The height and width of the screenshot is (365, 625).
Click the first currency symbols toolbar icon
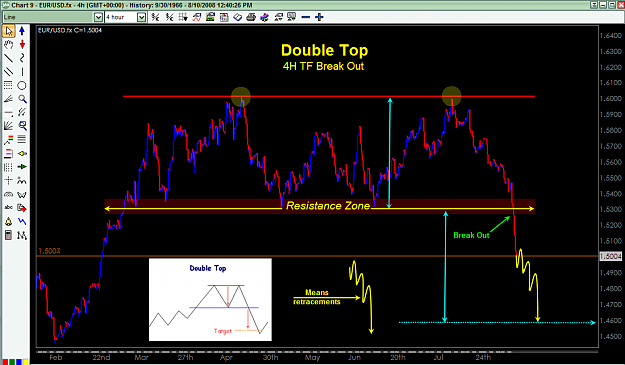click(x=155, y=17)
